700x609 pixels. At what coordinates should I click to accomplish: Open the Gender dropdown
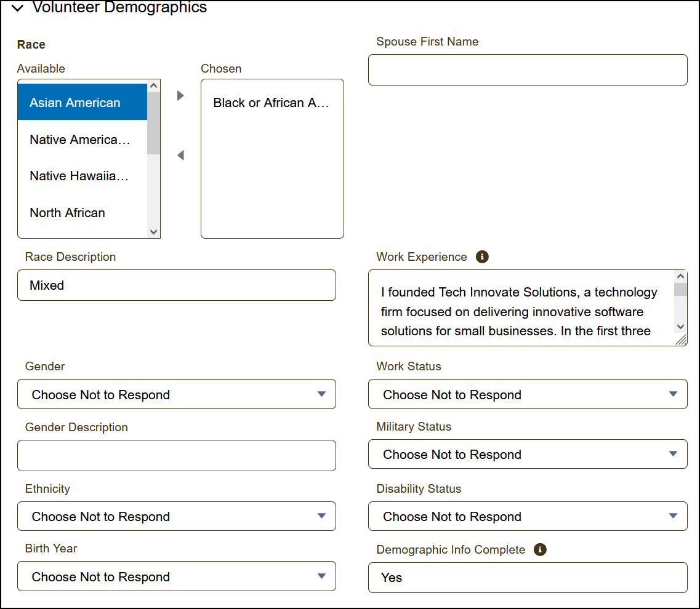177,394
